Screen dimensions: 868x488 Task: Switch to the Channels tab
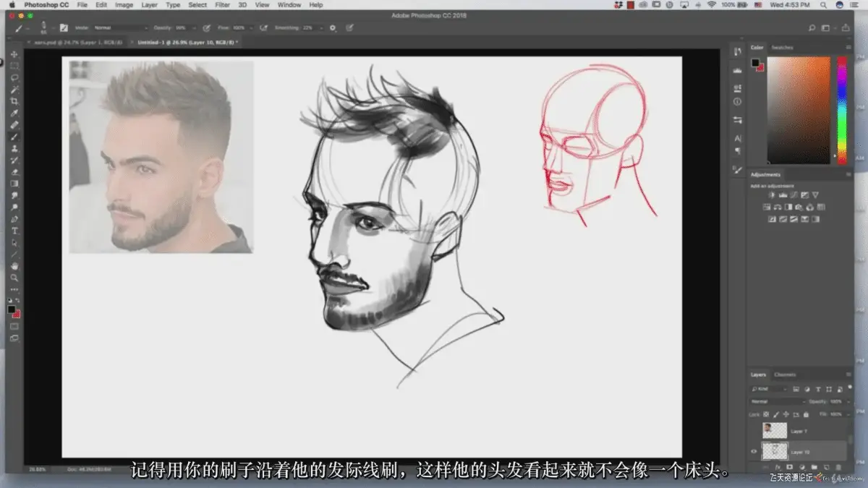(x=785, y=374)
